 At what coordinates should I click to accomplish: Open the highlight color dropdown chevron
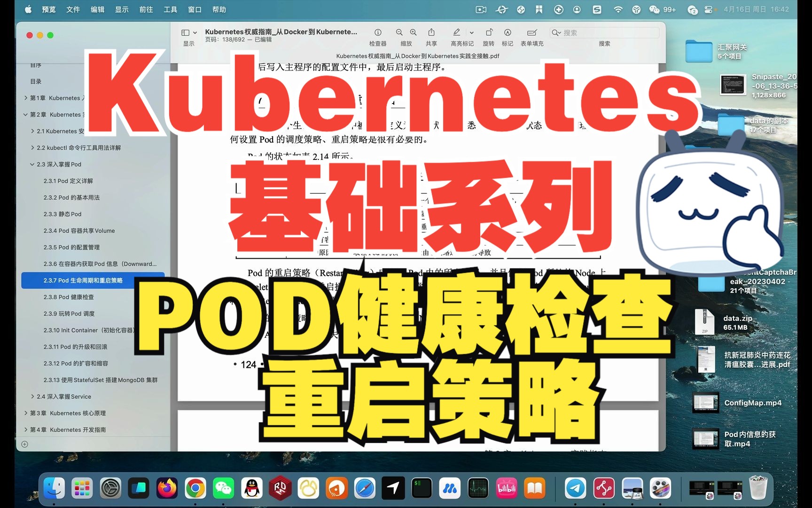[x=471, y=33]
